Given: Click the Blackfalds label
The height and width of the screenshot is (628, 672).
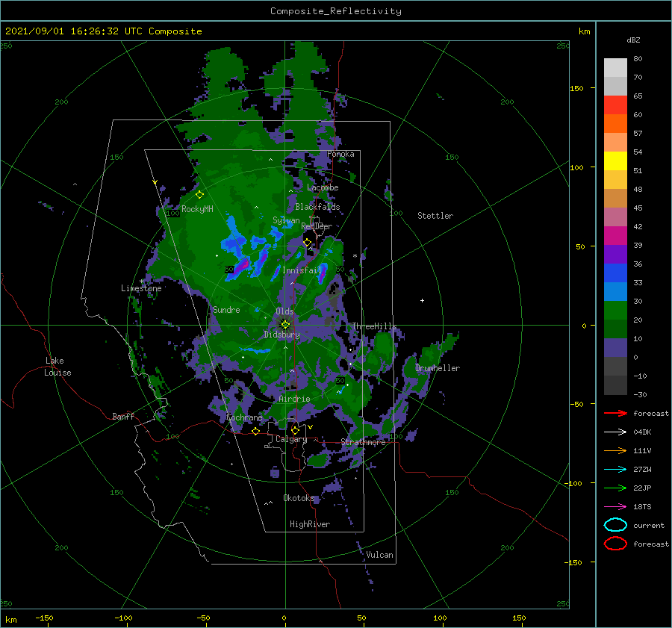Looking at the screenshot, I should pos(317,207).
